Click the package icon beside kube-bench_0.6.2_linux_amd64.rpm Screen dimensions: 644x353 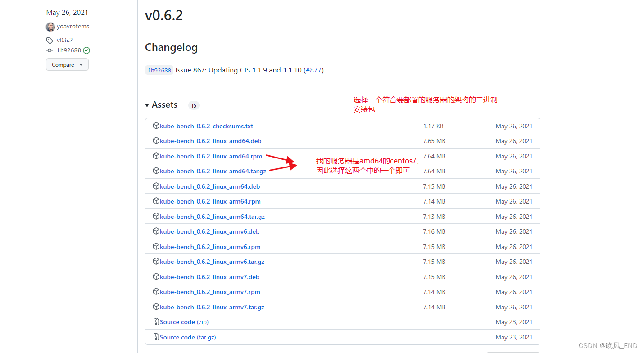pyautogui.click(x=156, y=156)
